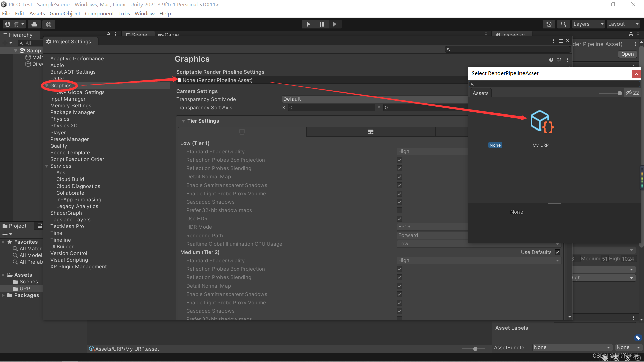Open the Graphics section kebab menu
This screenshot has width=644, height=362.
tap(568, 60)
